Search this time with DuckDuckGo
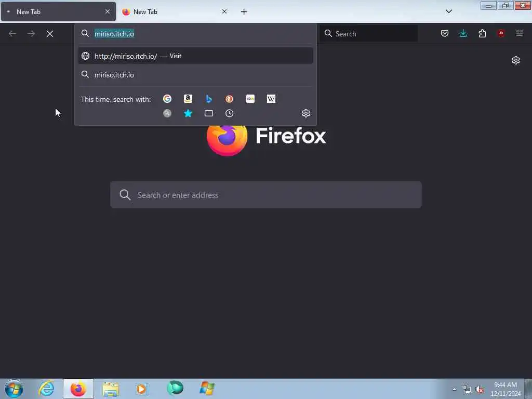 (x=229, y=99)
